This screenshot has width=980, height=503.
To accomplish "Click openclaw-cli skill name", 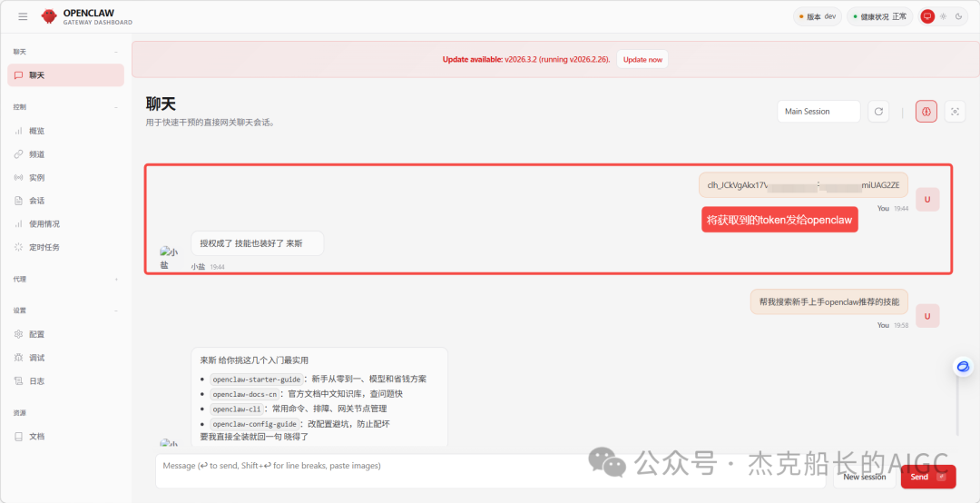I will pos(237,409).
